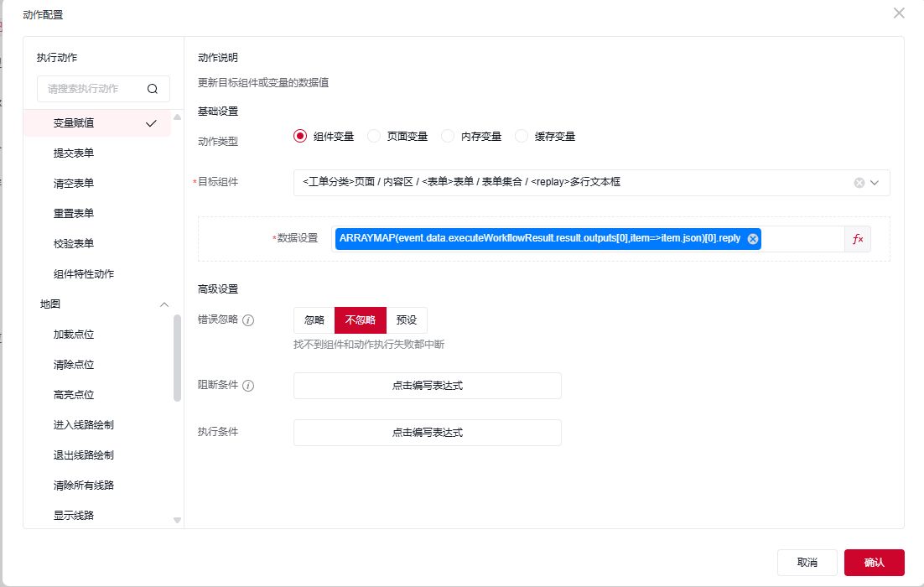Click the search magnifier icon in action search
The image size is (924, 587).
pyautogui.click(x=152, y=89)
